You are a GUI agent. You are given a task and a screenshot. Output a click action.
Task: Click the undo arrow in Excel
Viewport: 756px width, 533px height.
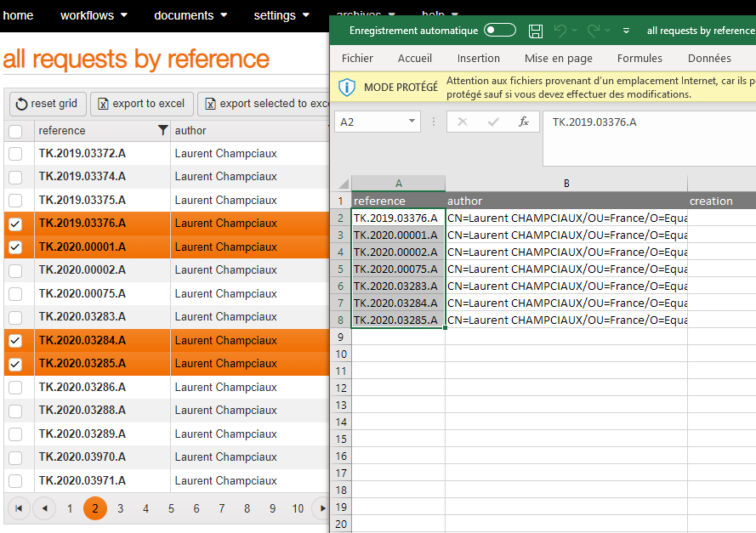(560, 31)
